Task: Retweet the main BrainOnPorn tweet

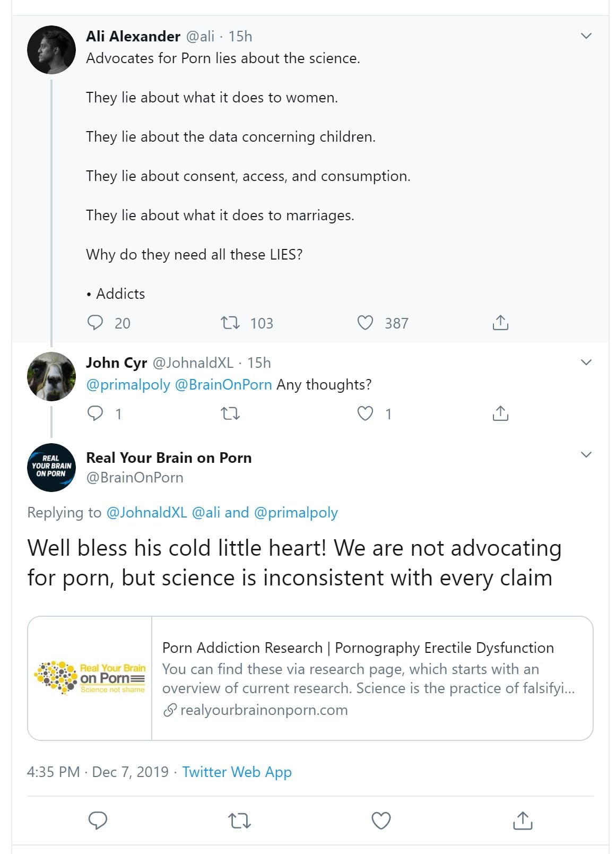Action: point(239,821)
